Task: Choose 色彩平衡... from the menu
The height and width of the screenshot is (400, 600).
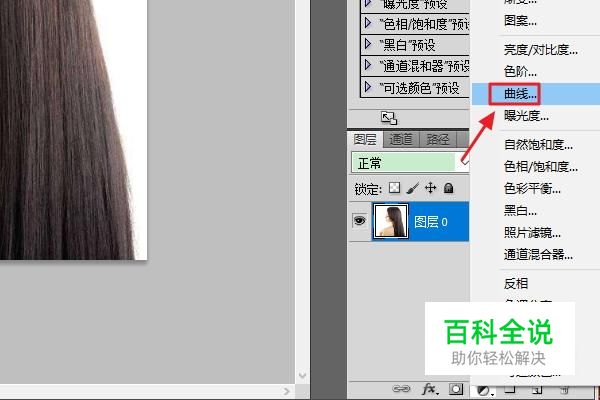Action: [532, 188]
